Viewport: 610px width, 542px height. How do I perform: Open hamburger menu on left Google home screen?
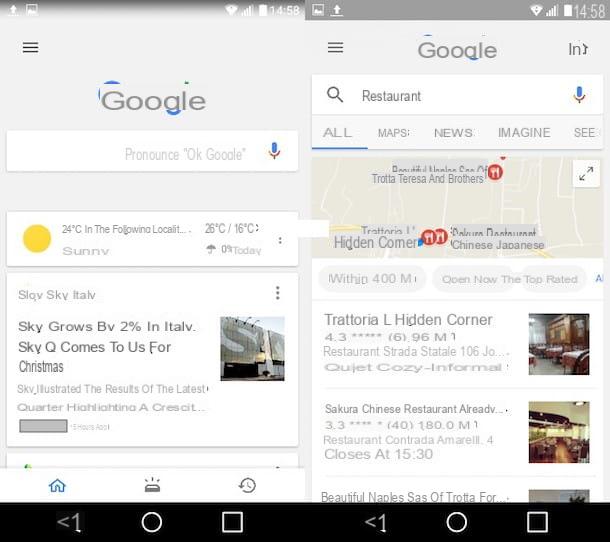(x=30, y=47)
